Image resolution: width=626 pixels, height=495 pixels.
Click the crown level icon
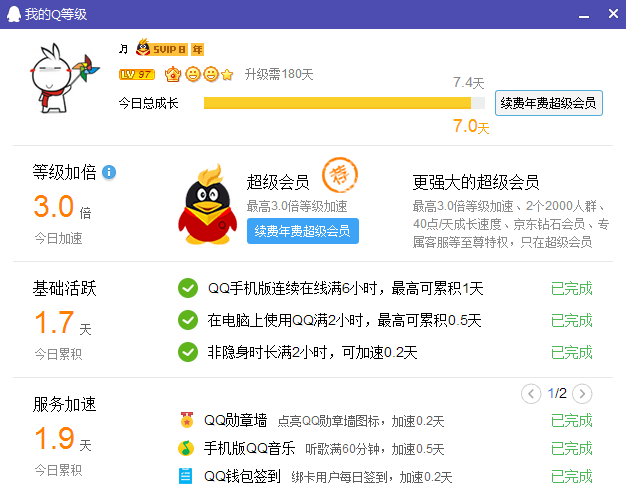point(173,74)
